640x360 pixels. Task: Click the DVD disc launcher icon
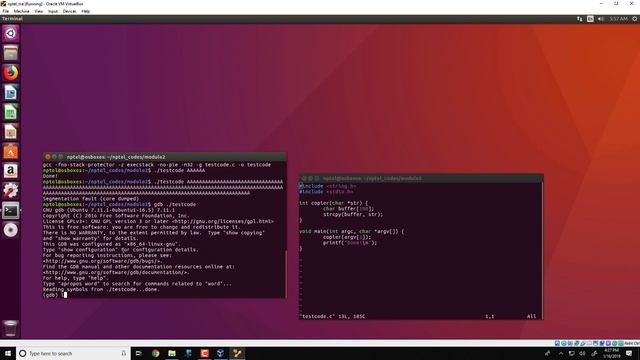11,230
